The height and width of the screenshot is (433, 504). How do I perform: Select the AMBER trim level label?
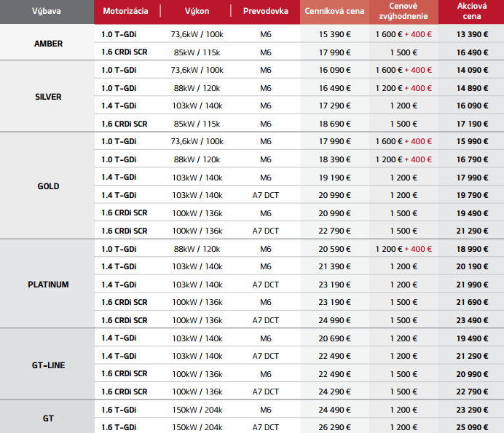coord(48,44)
